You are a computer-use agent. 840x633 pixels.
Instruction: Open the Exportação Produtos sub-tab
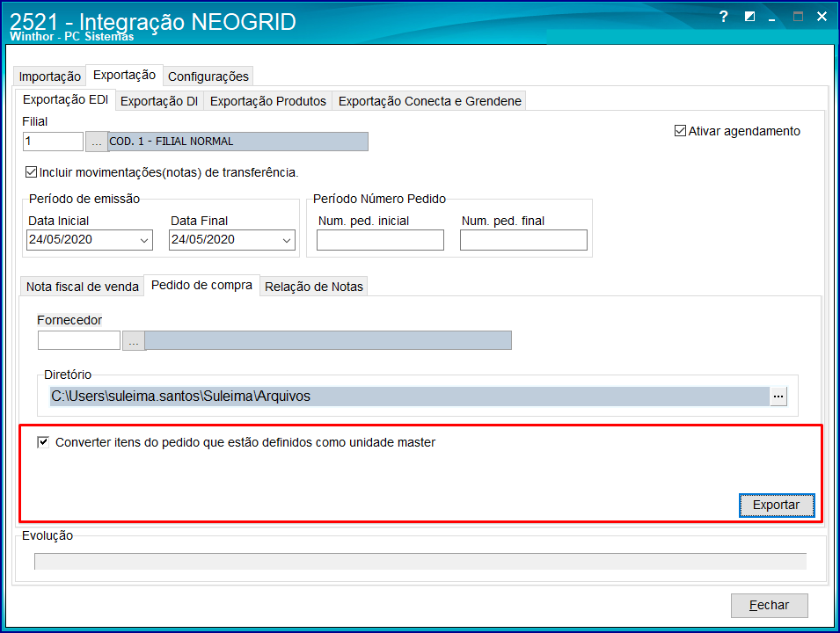click(268, 101)
